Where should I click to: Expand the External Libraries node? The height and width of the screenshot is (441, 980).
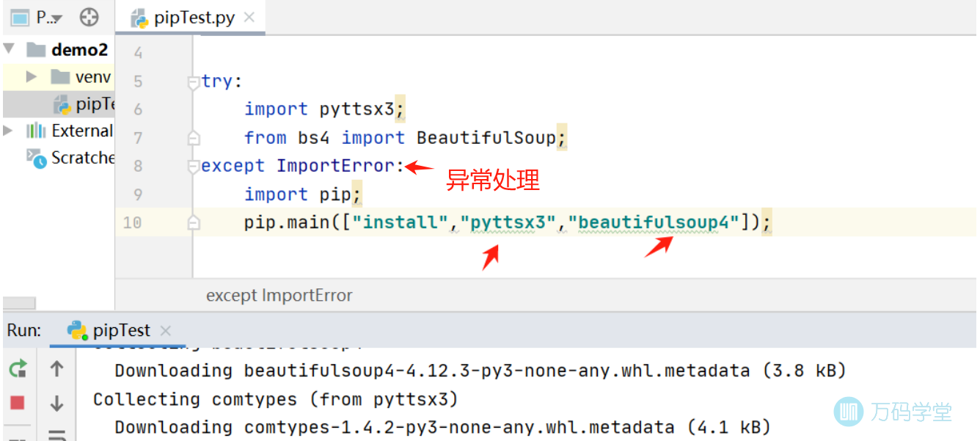click(9, 131)
